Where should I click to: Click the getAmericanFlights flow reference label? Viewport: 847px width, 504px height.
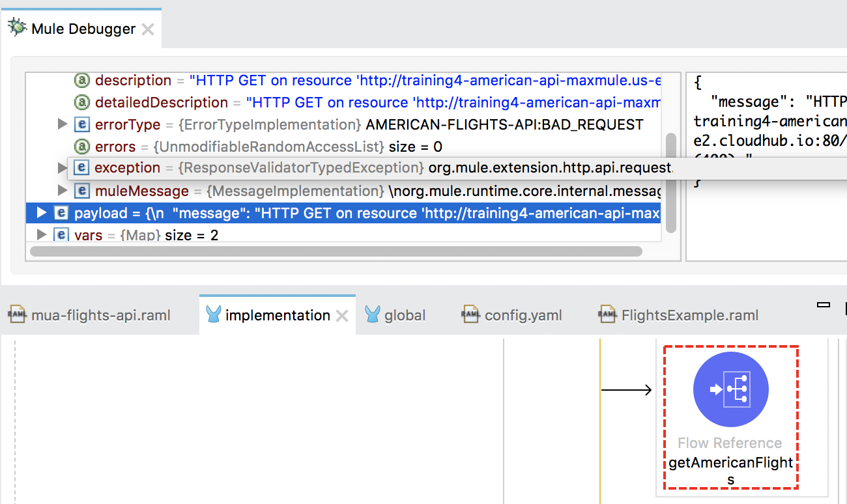(731, 471)
